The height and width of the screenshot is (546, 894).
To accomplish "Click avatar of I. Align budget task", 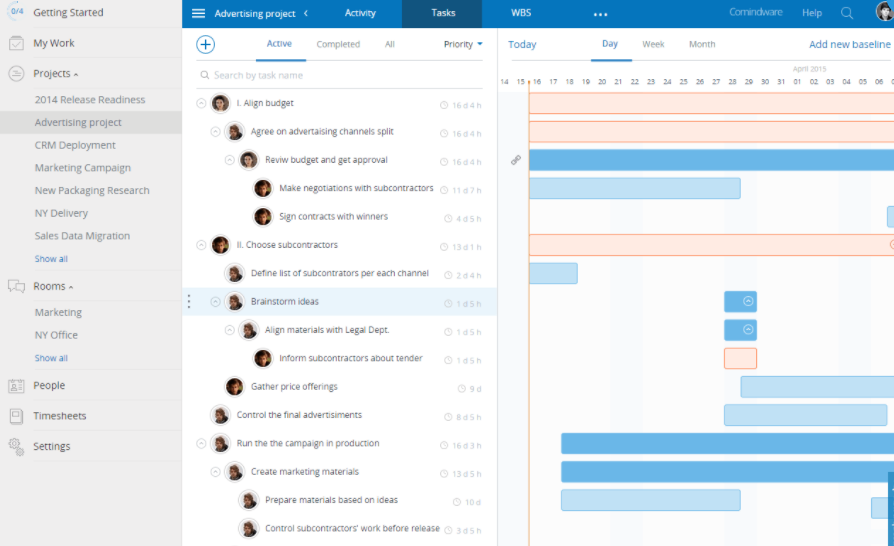I will point(220,103).
